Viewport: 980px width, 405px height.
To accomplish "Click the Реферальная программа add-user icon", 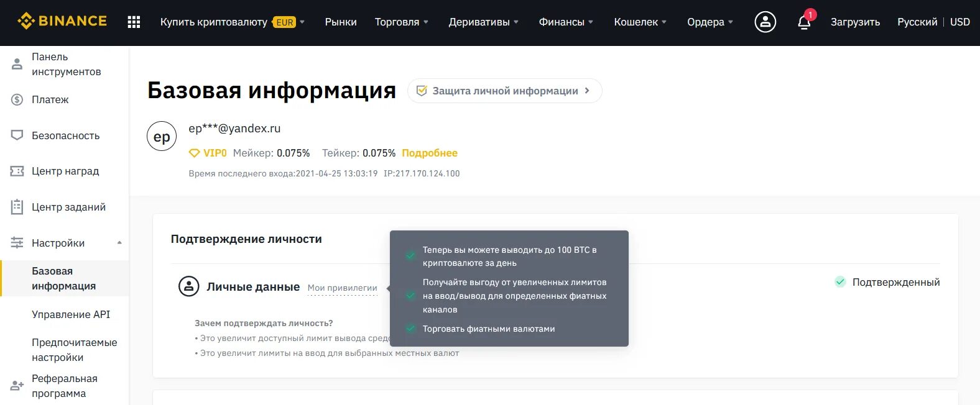I will pyautogui.click(x=17, y=386).
